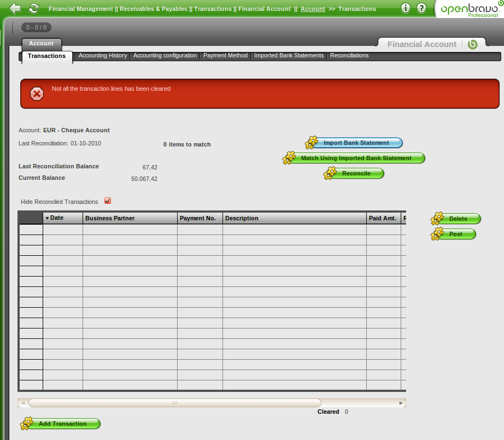Select the Transactions tab

click(46, 56)
